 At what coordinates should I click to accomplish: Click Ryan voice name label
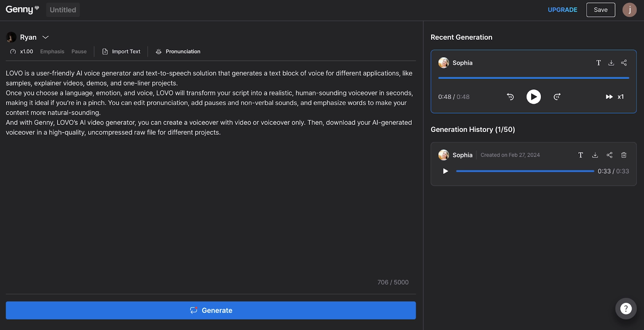click(28, 37)
